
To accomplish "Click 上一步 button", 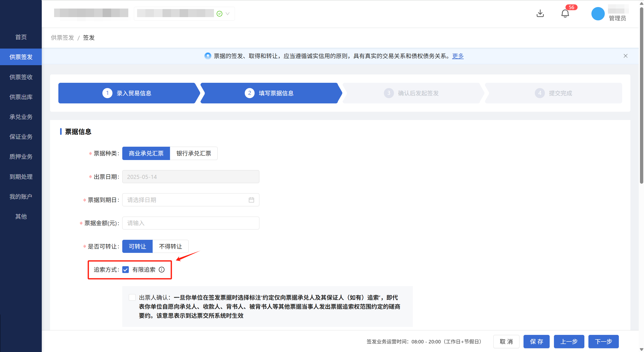I will point(569,341).
